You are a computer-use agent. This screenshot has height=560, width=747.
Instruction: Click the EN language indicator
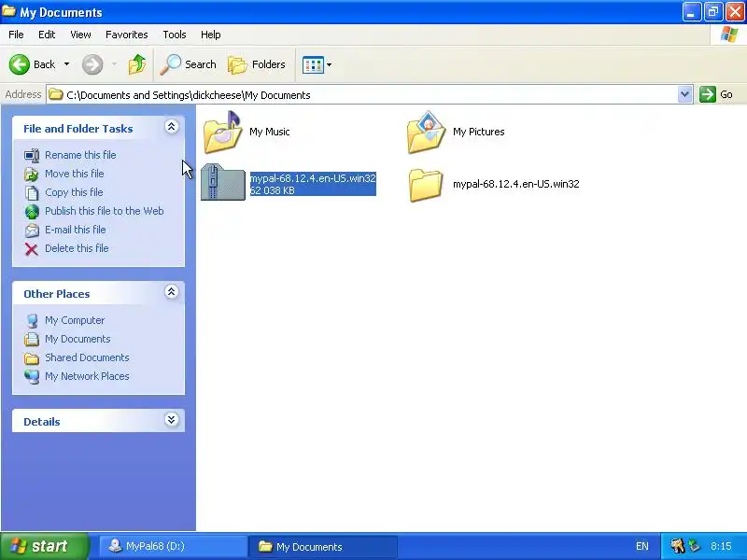click(x=641, y=546)
